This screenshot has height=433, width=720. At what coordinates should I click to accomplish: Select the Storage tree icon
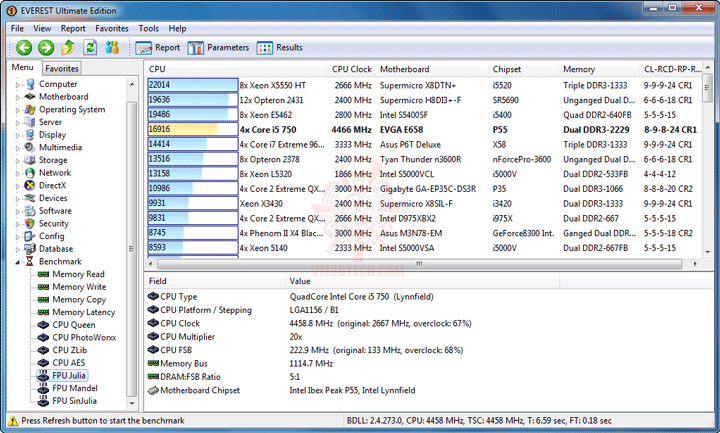30,160
